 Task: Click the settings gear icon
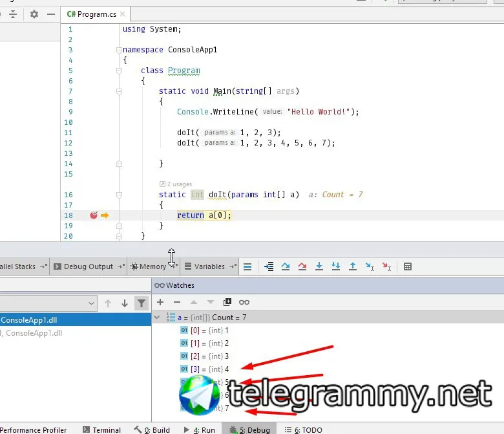(34, 14)
